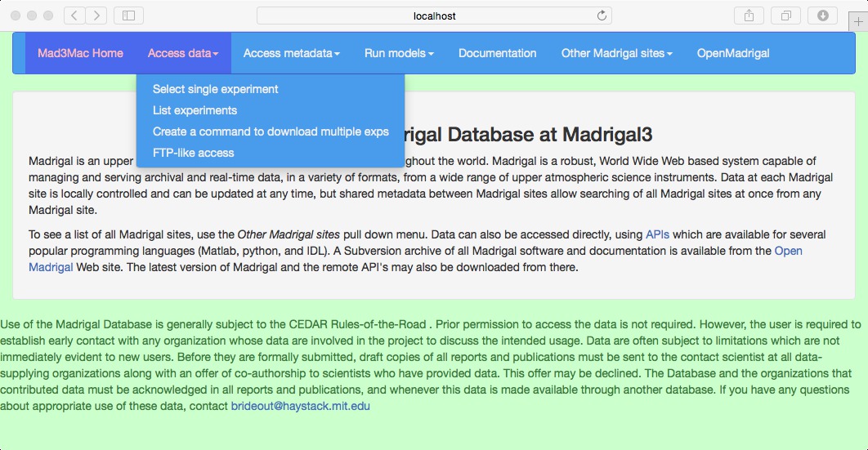The height and width of the screenshot is (450, 868).
Task: Follow the Open Madrigal Web site link
Action: coord(788,251)
